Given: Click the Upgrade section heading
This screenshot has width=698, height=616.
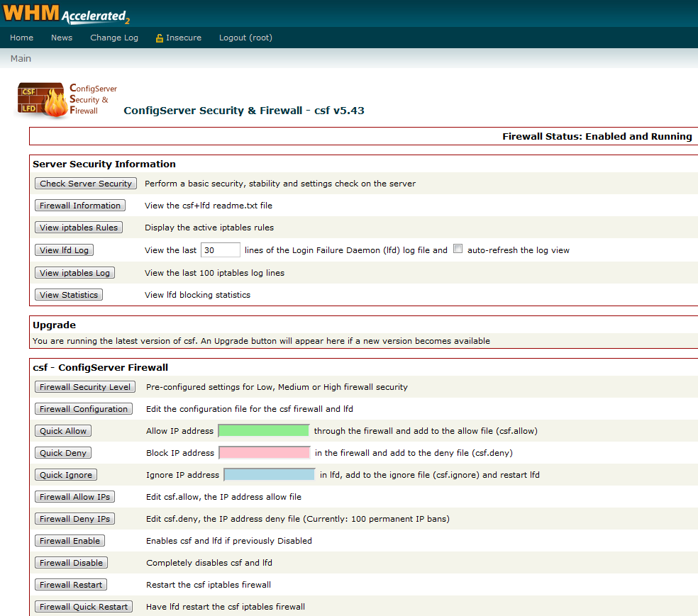Looking at the screenshot, I should [55, 325].
